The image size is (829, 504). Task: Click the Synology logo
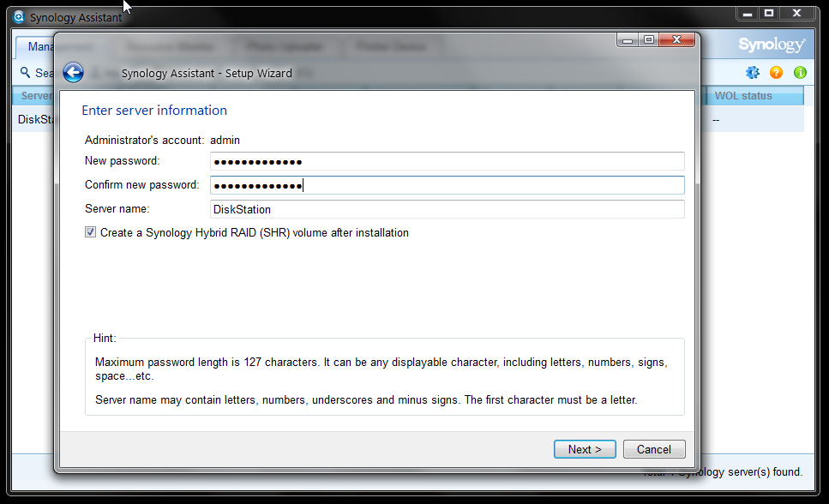[772, 45]
